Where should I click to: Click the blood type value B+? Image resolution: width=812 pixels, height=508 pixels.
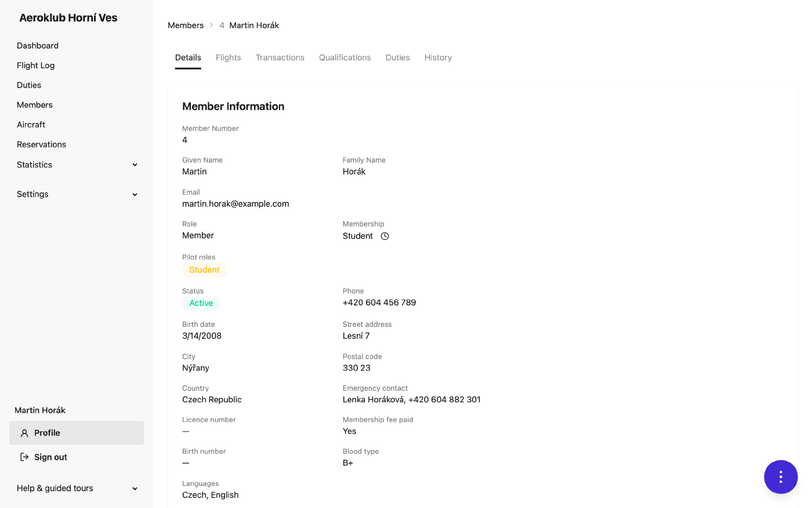pyautogui.click(x=348, y=463)
